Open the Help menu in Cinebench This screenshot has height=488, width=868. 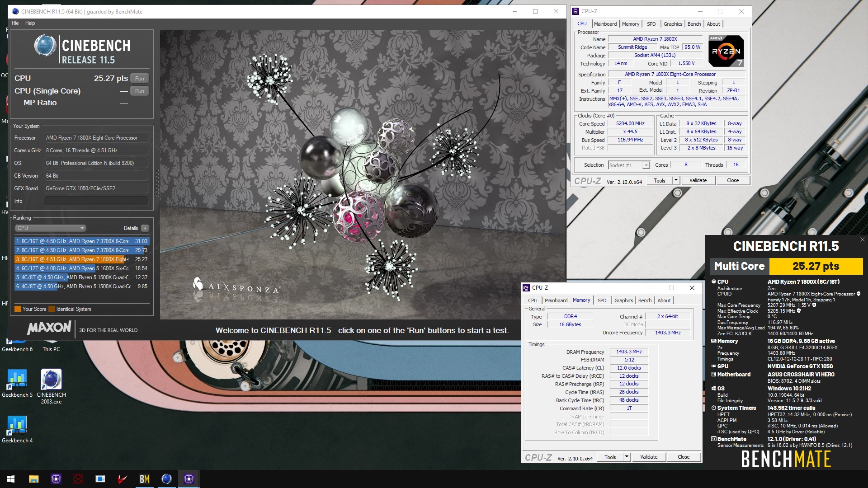[x=30, y=23]
